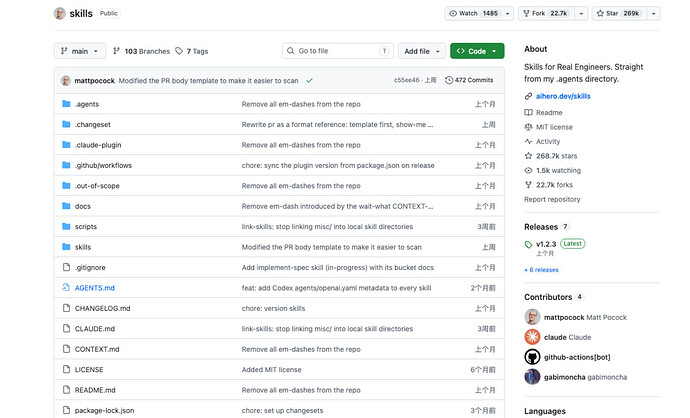Open the README.md file
The height and width of the screenshot is (418, 690).
pos(95,390)
